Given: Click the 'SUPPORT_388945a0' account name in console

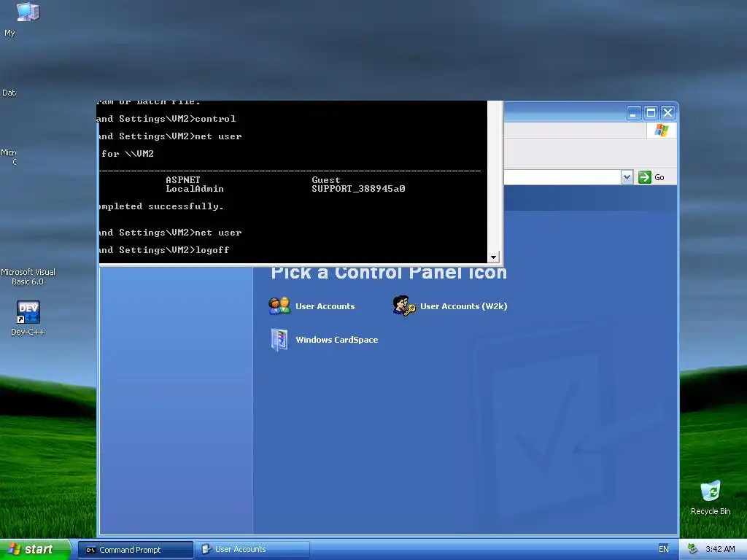Looking at the screenshot, I should click(x=358, y=189).
